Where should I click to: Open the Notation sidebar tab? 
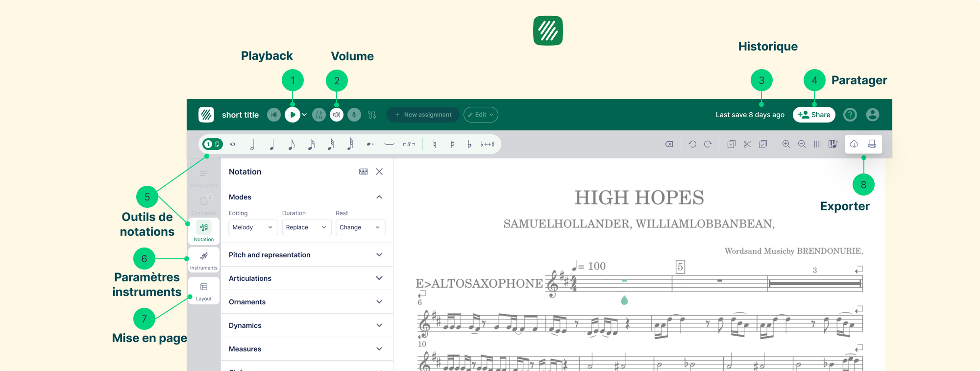point(204,231)
